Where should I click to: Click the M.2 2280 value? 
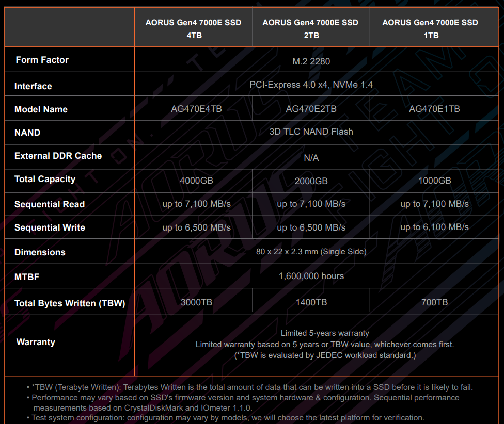click(311, 61)
